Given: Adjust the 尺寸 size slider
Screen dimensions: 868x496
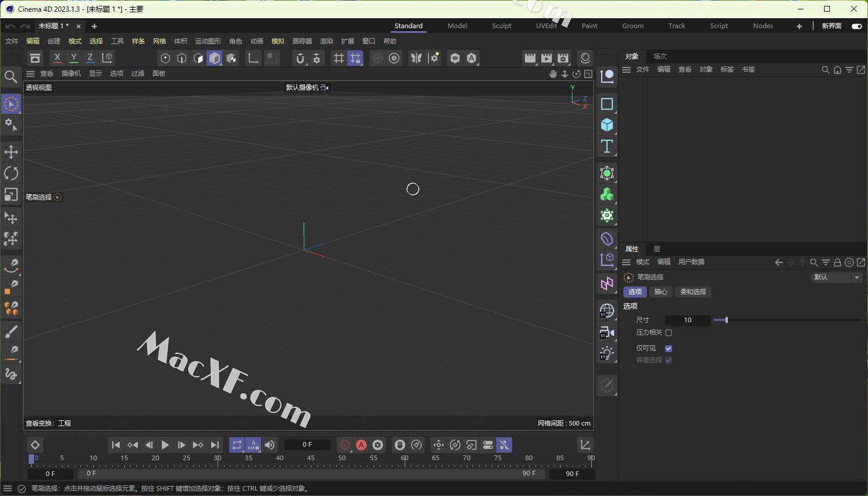Looking at the screenshot, I should click(x=727, y=320).
